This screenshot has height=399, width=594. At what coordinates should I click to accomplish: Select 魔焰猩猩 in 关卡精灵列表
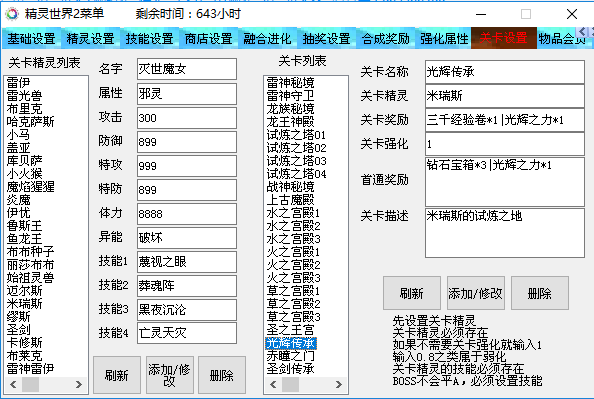(30, 186)
